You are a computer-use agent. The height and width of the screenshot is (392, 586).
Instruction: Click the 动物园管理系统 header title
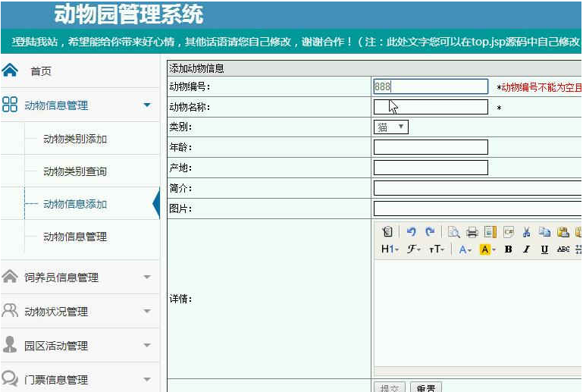(129, 14)
